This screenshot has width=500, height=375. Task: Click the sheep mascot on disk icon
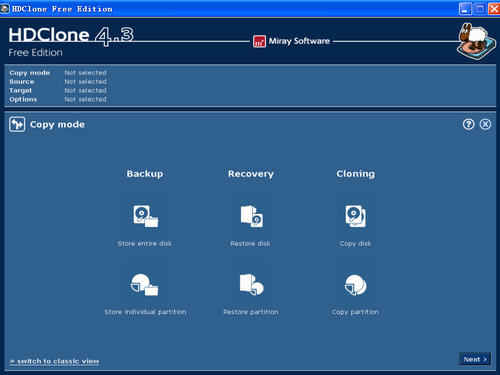point(476,41)
